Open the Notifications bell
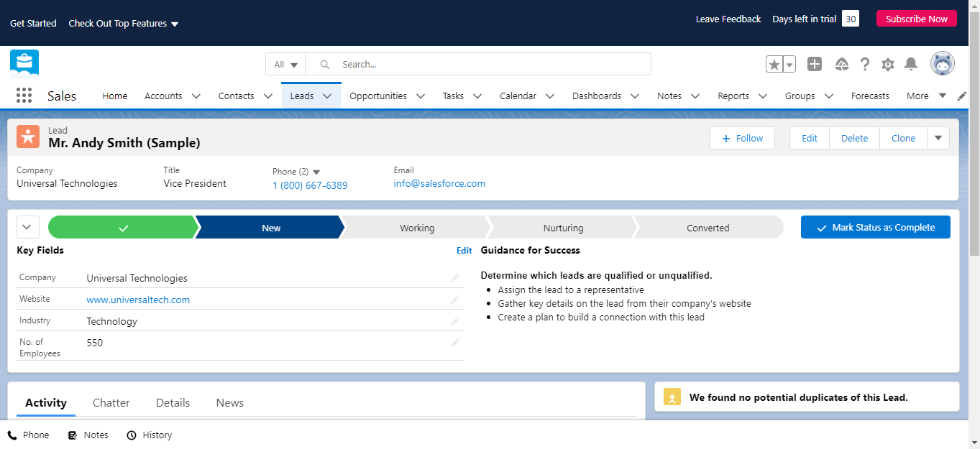This screenshot has width=980, height=449. [911, 65]
